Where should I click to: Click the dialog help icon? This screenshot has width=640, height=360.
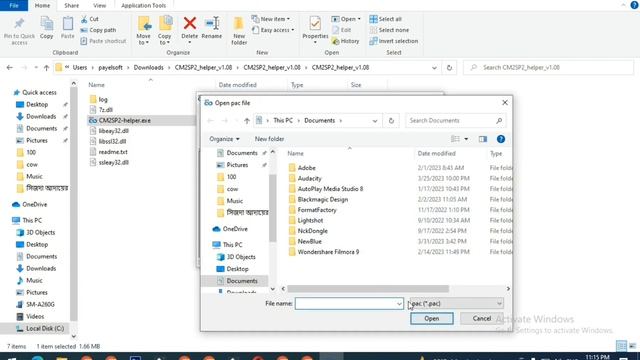click(501, 139)
